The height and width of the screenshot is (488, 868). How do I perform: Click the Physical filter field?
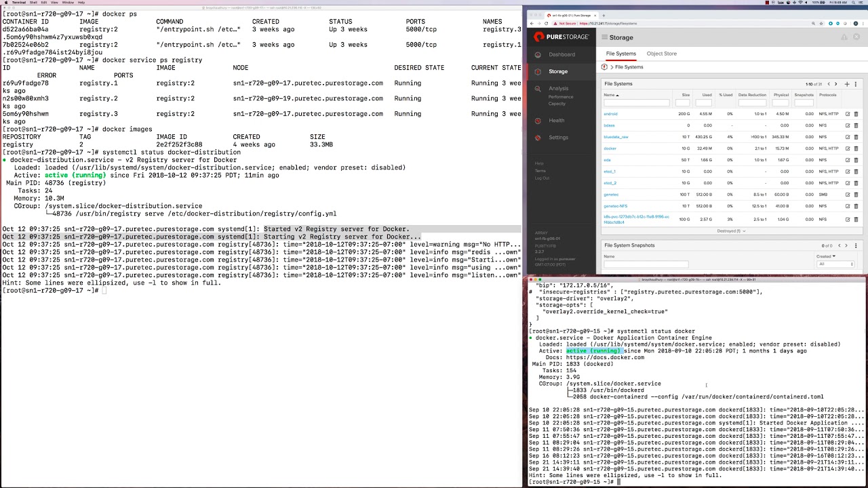(781, 103)
